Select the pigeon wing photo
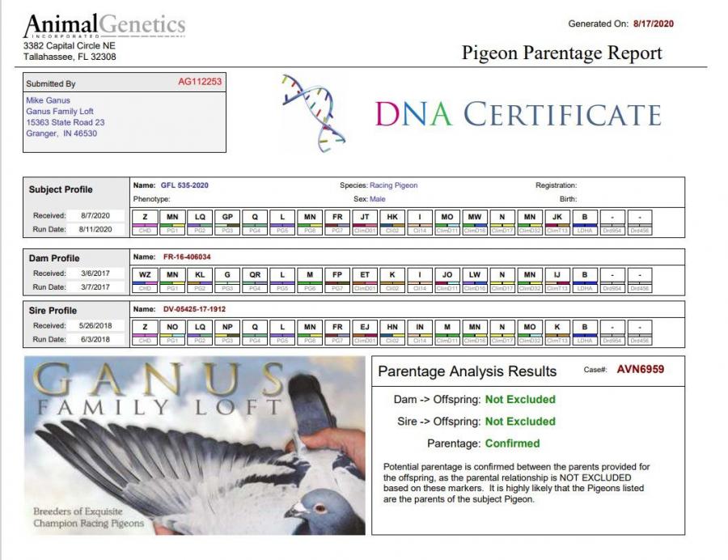728x560 pixels. [194, 445]
